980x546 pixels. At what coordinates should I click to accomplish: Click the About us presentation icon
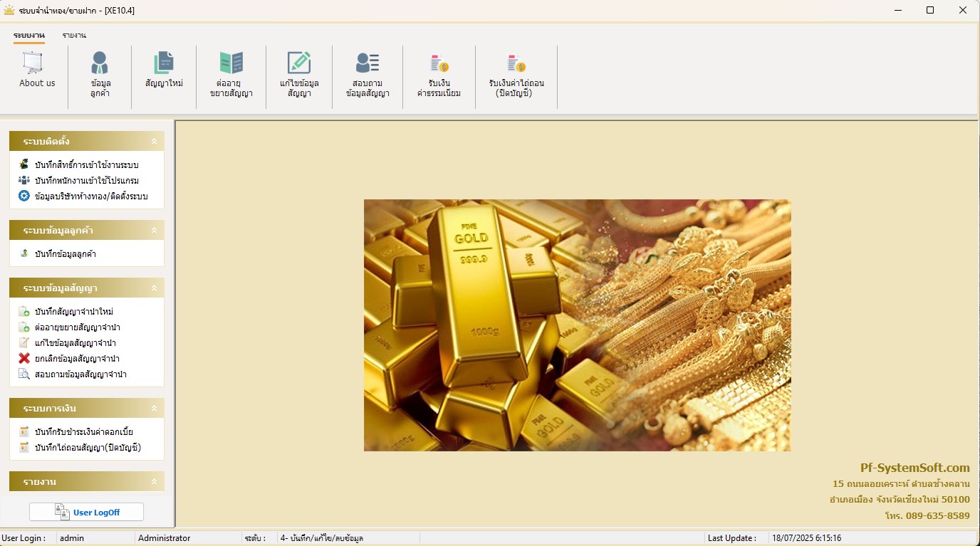[x=33, y=63]
